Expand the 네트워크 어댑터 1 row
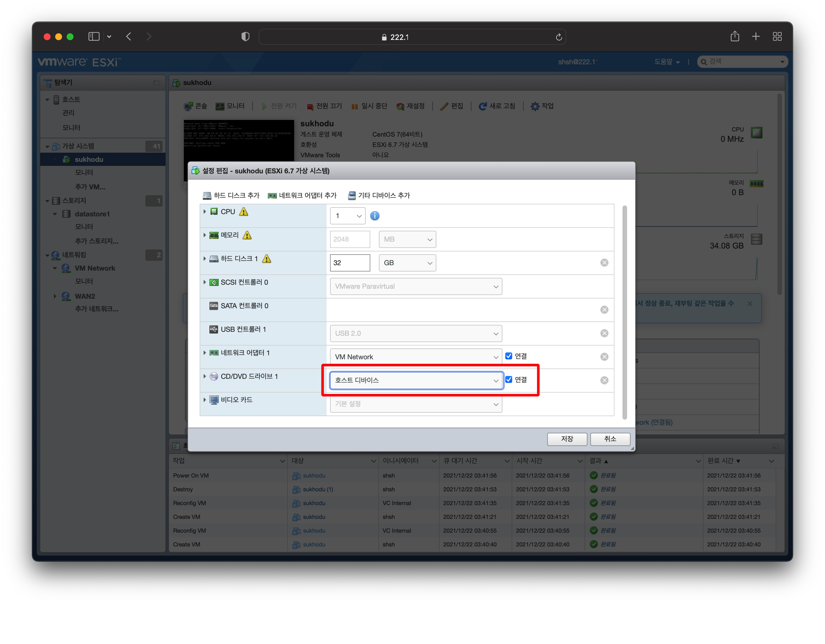Viewport: 825px width, 644px height. pyautogui.click(x=205, y=353)
